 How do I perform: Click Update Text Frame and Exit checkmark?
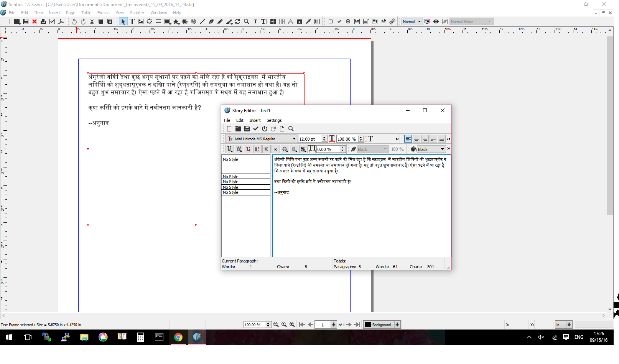pos(256,129)
